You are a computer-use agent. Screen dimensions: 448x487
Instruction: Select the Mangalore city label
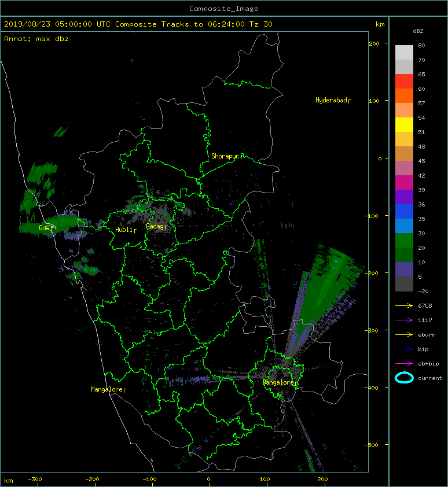point(108,389)
